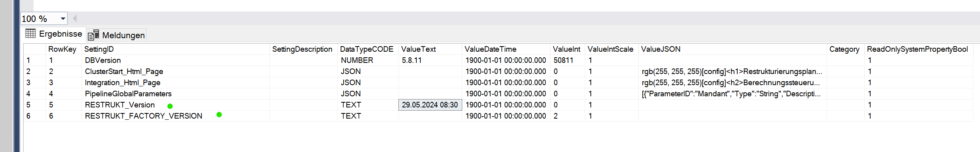Click the Integration_Html_Page cell
980x152 pixels.
pos(176,82)
